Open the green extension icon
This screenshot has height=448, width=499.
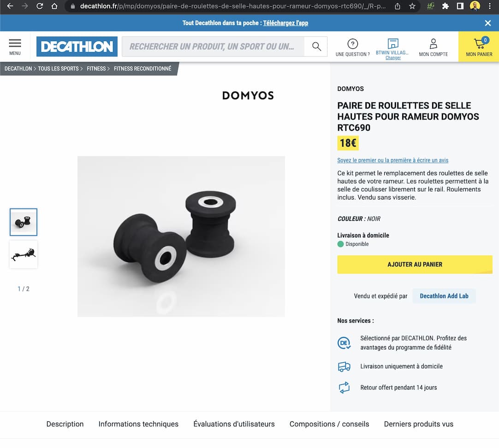pos(431,6)
